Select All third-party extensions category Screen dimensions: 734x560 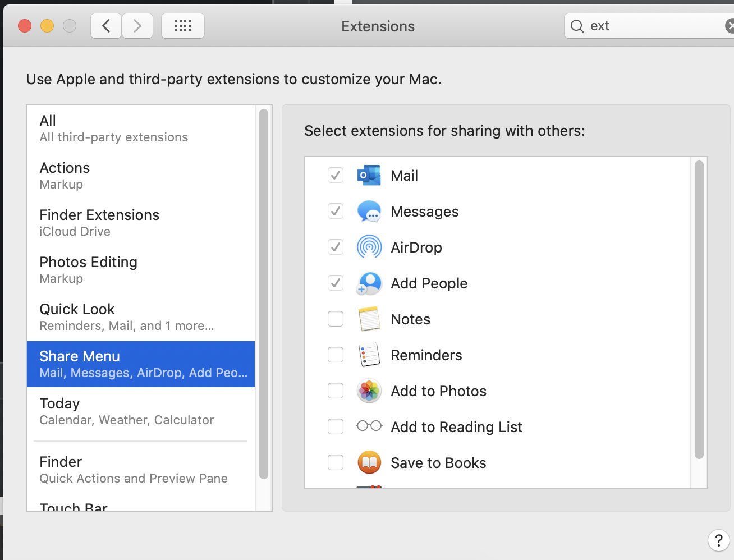pyautogui.click(x=141, y=128)
